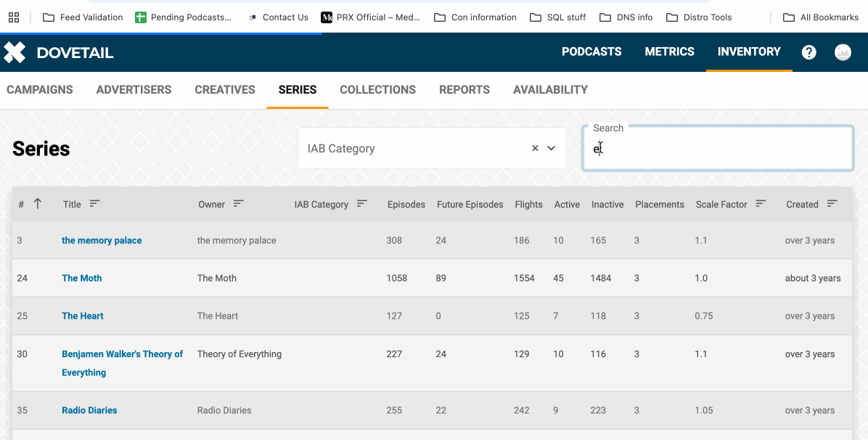Screen dimensions: 868x440
Task: Go to the Podcasts section
Action: [591, 52]
